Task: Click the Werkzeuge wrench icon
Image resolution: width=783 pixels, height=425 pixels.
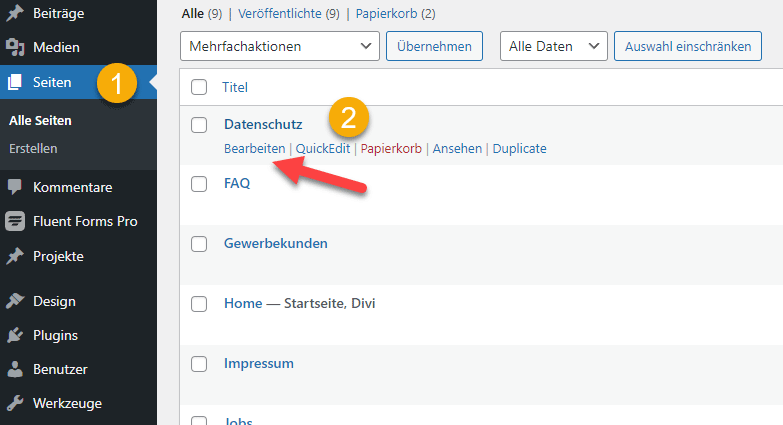Action: tap(15, 403)
